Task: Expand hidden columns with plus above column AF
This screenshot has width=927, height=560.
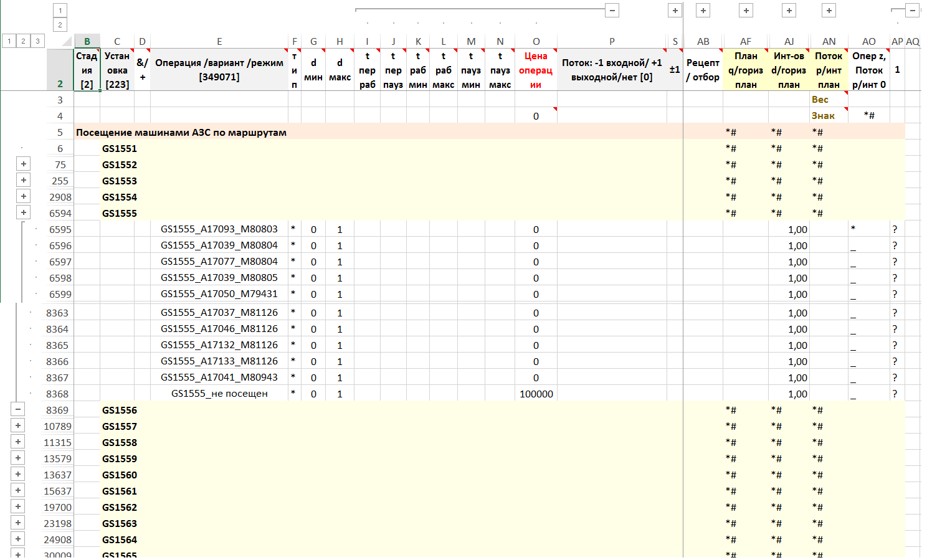Action: (746, 10)
